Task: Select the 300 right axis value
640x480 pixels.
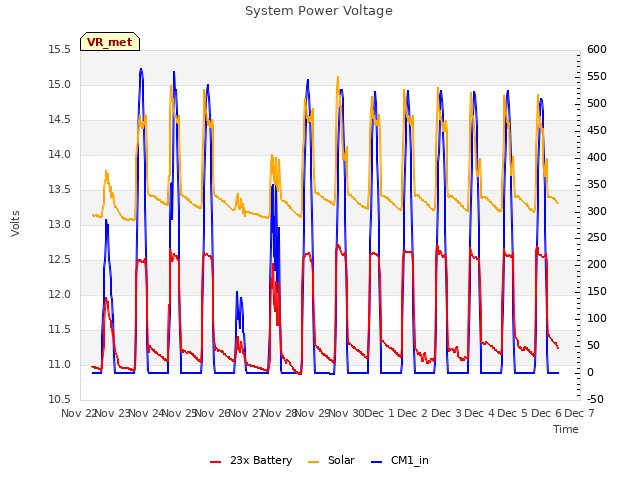Action: [597, 211]
